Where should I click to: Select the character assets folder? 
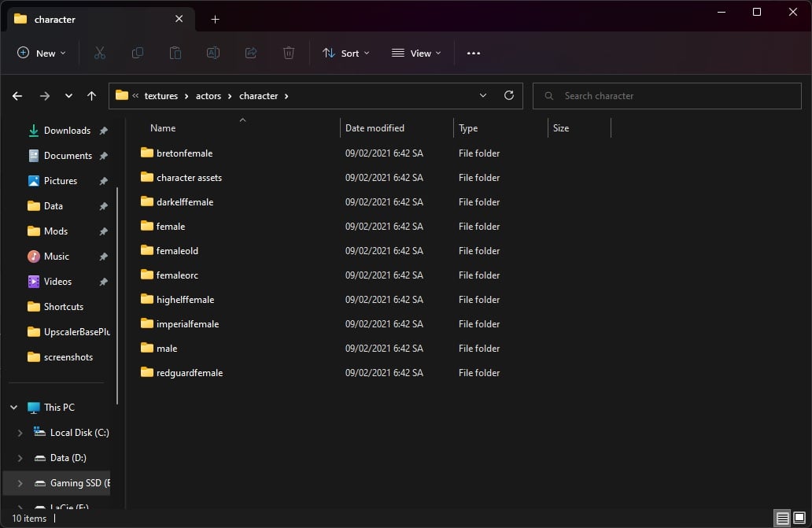pos(189,178)
